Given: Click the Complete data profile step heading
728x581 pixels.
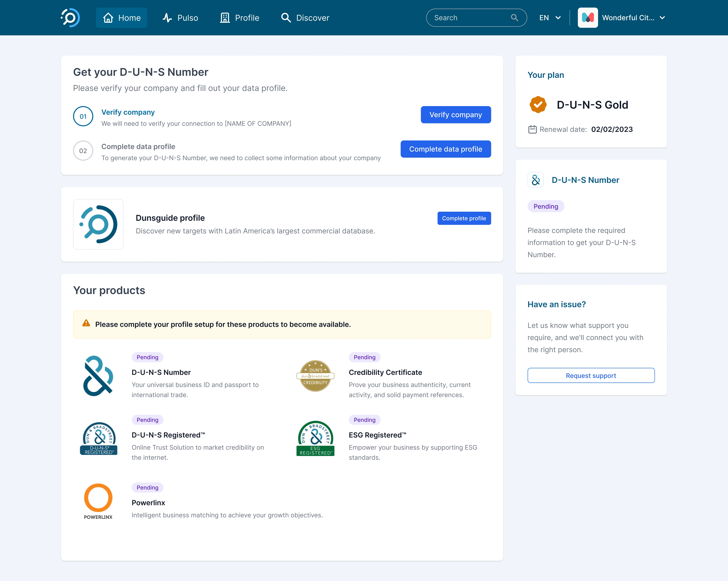Looking at the screenshot, I should click(138, 147).
